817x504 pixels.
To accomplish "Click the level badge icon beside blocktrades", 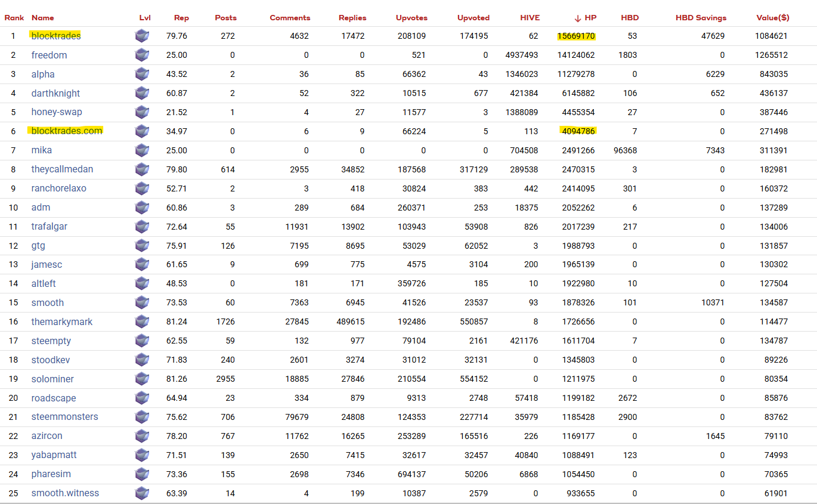I will (x=142, y=36).
